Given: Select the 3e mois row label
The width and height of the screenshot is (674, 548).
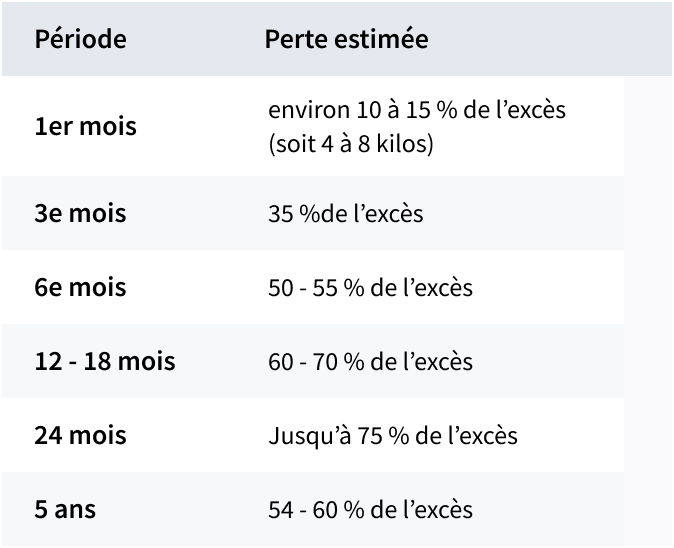Looking at the screenshot, I should [80, 213].
